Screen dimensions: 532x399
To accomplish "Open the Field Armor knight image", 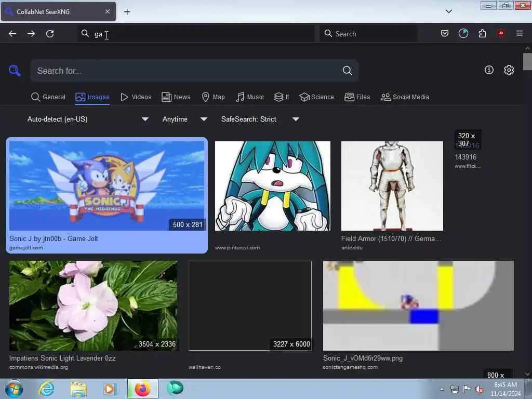I will coord(392,186).
